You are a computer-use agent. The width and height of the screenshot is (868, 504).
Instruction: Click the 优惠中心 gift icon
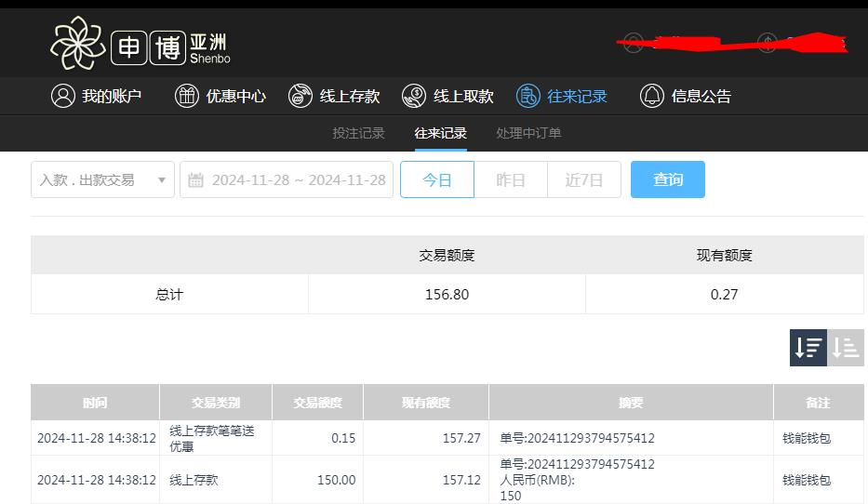(187, 97)
